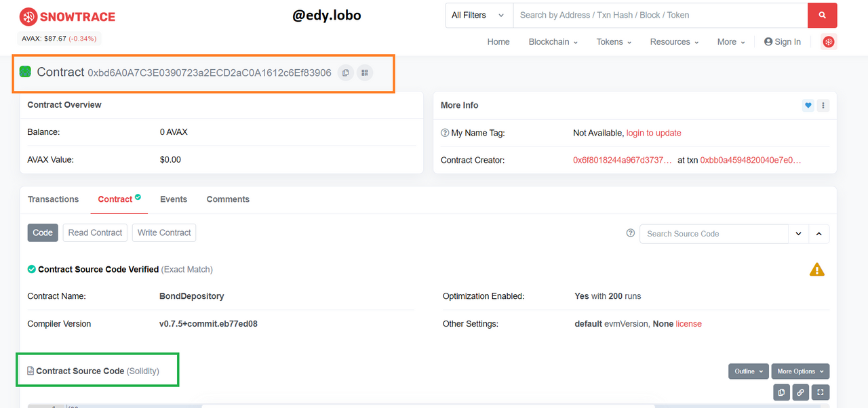Get permalink to source code
This screenshot has width=868, height=408.
pyautogui.click(x=801, y=392)
